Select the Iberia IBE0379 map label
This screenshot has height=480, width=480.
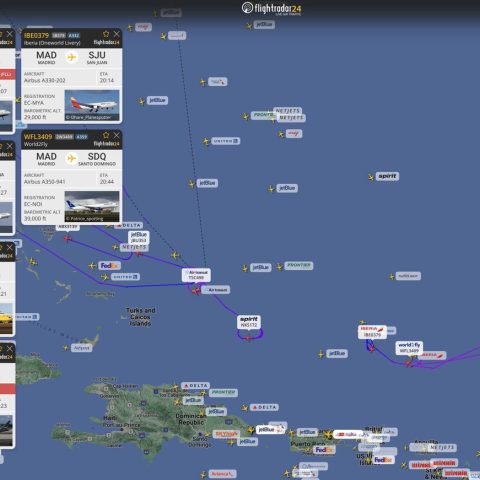(x=372, y=332)
